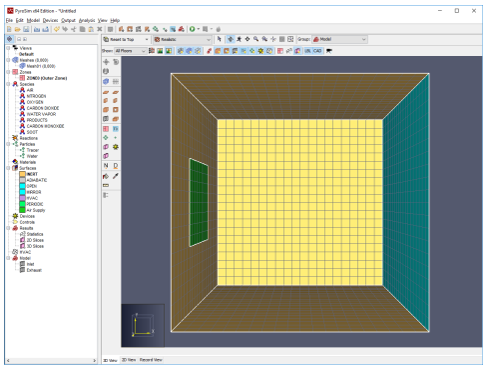Switch to the 2D View tab
The height and width of the screenshot is (370, 489).
[129, 360]
